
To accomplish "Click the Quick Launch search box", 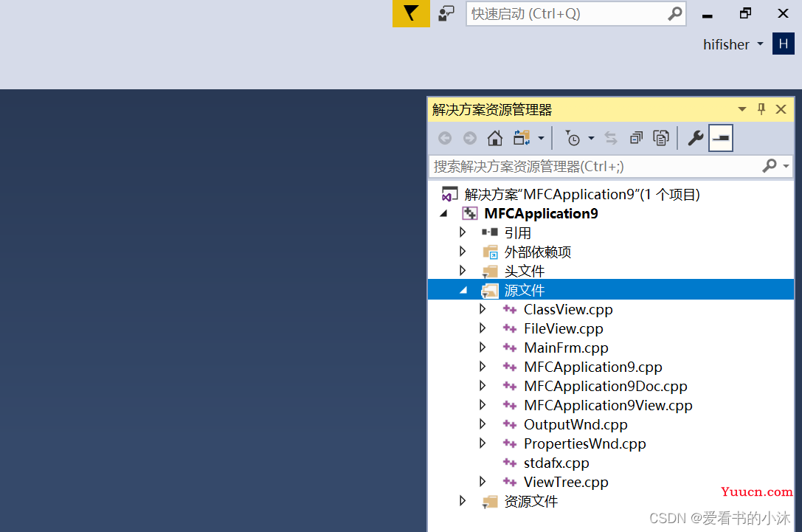I will point(576,14).
